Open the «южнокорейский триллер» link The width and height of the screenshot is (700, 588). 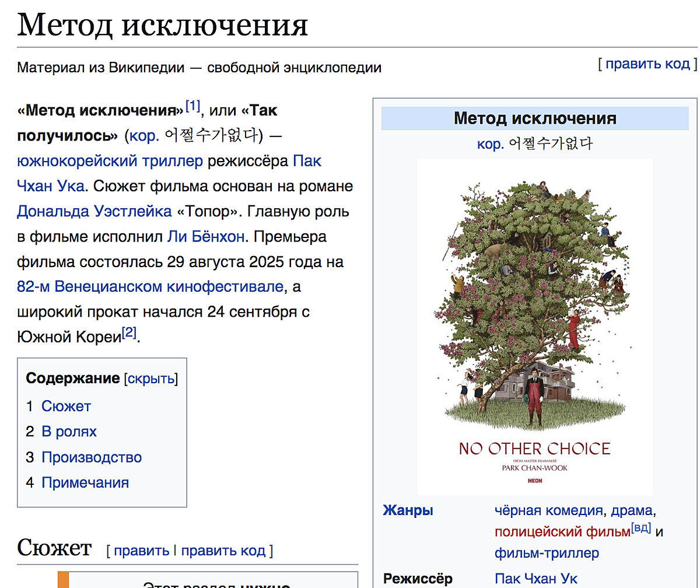pyautogui.click(x=110, y=161)
